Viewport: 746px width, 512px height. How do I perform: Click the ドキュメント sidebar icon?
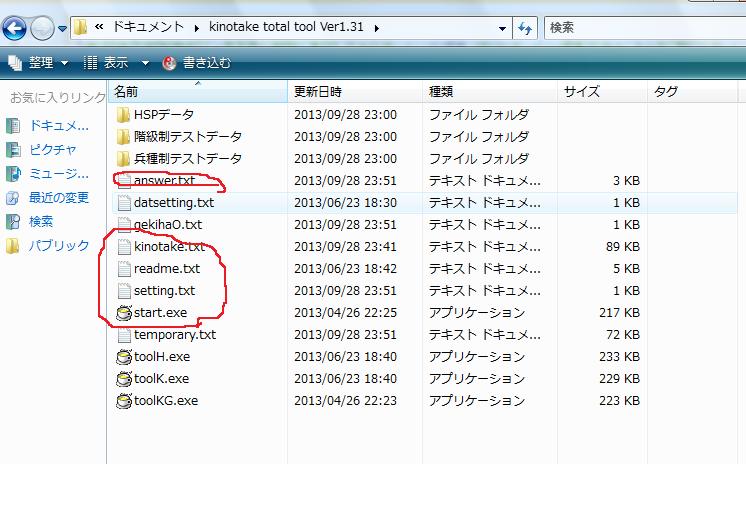click(13, 126)
